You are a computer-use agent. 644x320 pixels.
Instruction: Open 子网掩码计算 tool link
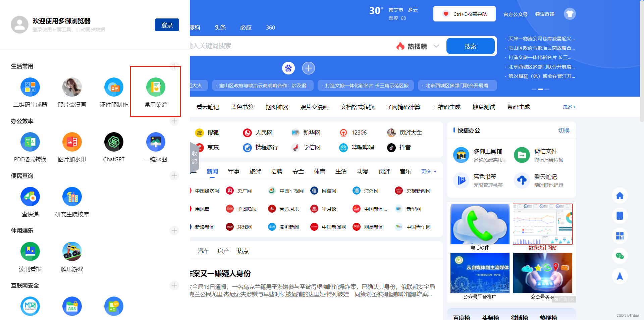click(403, 107)
